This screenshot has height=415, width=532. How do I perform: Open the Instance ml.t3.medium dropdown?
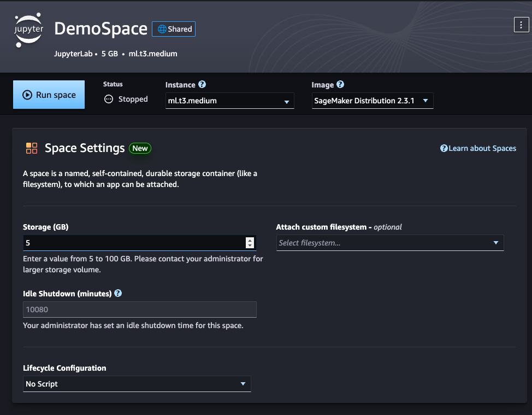point(230,101)
